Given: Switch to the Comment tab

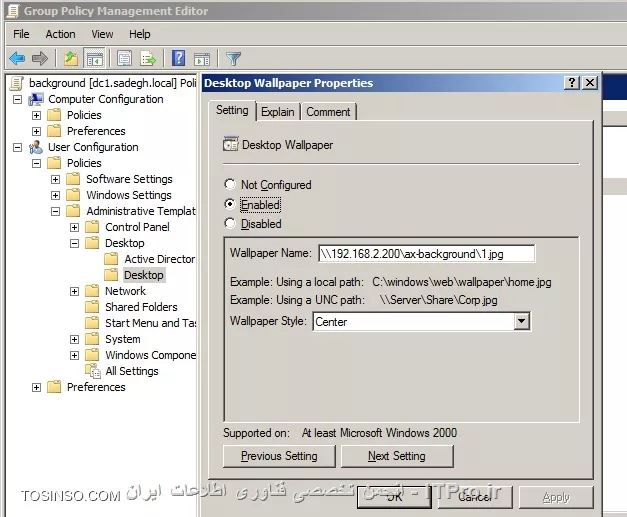Looking at the screenshot, I should pos(328,112).
